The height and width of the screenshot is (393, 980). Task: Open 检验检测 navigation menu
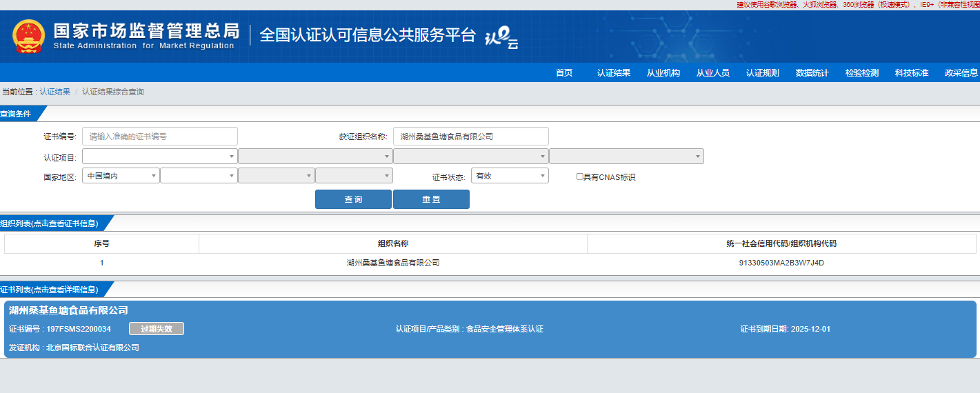(x=862, y=73)
